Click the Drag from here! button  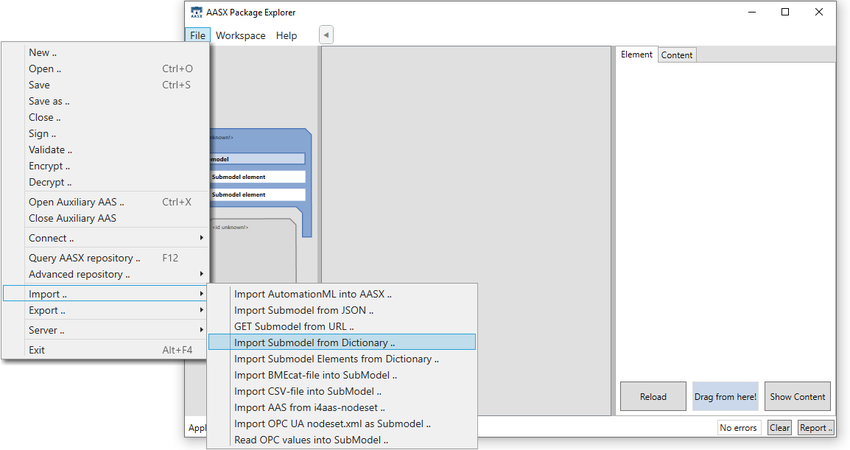[725, 397]
